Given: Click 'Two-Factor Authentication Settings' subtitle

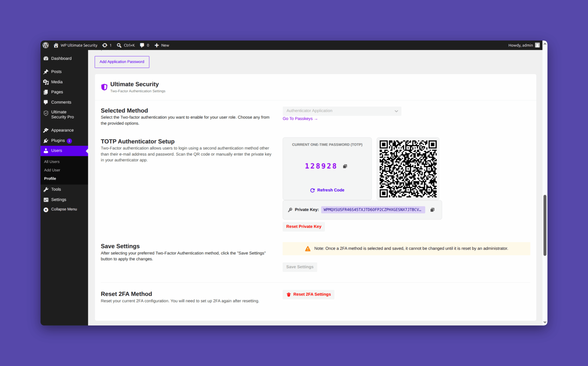Looking at the screenshot, I should pyautogui.click(x=138, y=91).
